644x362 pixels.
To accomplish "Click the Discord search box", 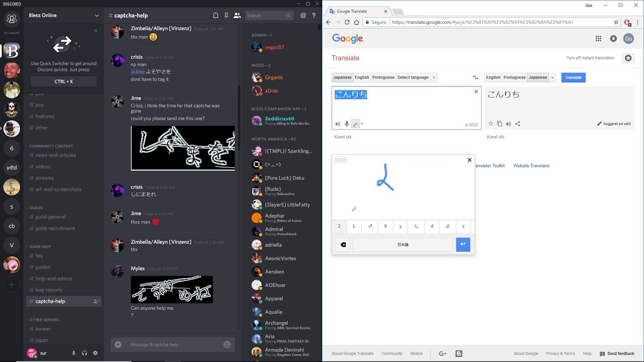I will pos(269,16).
